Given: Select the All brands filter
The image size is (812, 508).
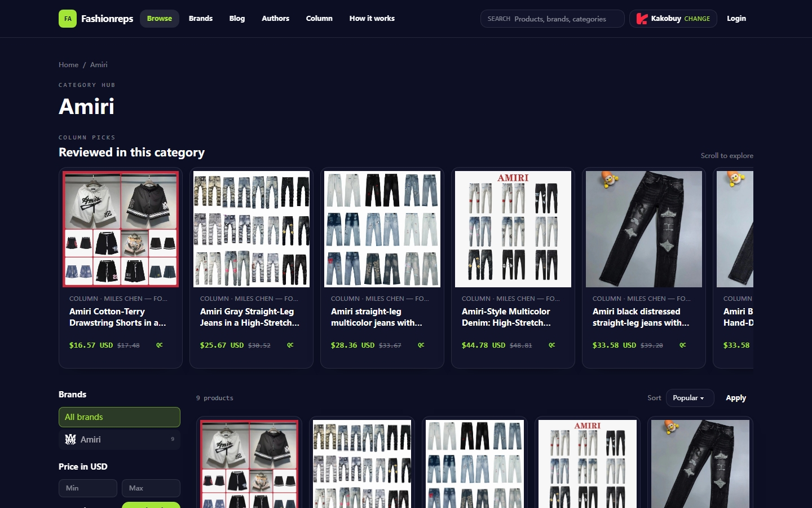Looking at the screenshot, I should [120, 417].
